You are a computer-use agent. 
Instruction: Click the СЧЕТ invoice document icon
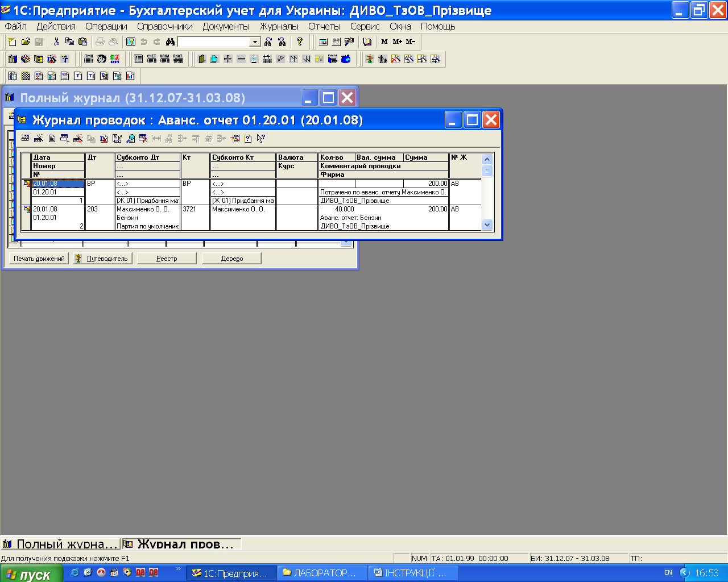(x=152, y=59)
